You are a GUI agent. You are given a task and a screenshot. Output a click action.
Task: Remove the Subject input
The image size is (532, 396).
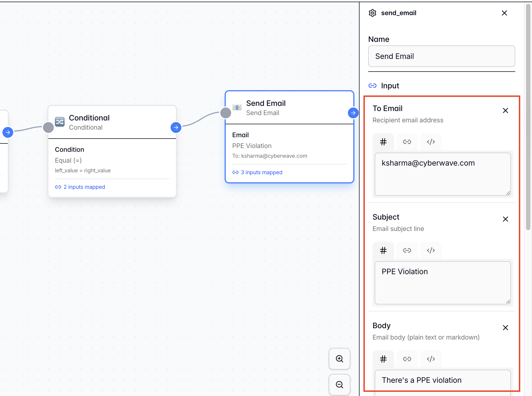point(505,219)
